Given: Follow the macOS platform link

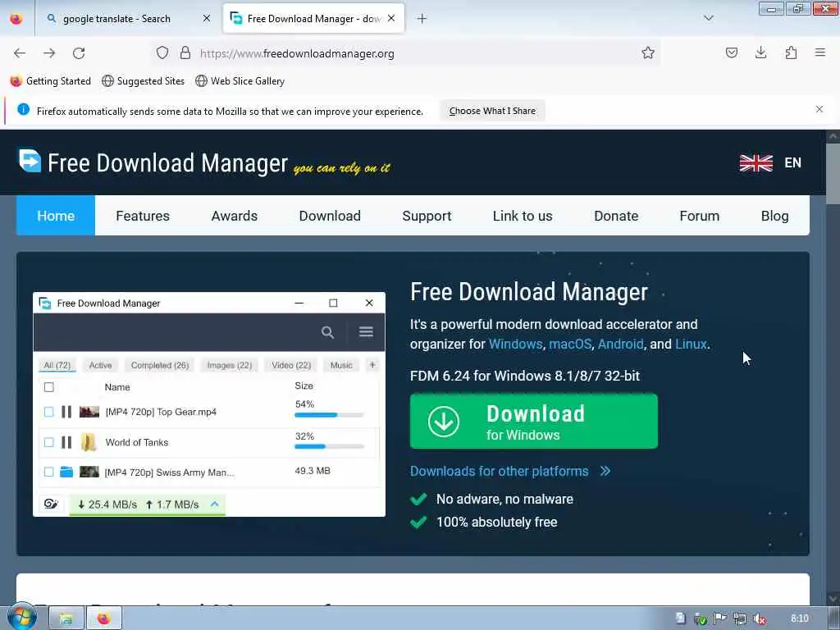Looking at the screenshot, I should (570, 344).
